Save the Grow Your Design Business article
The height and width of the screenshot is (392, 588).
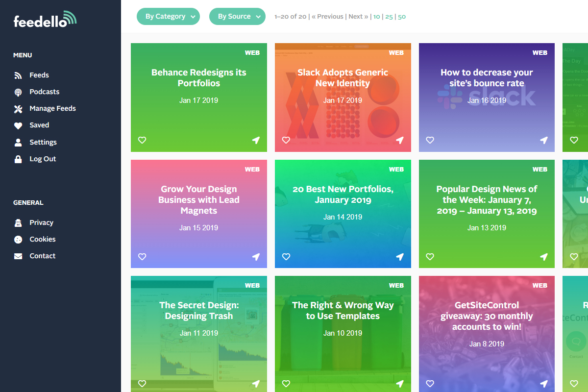coord(142,257)
